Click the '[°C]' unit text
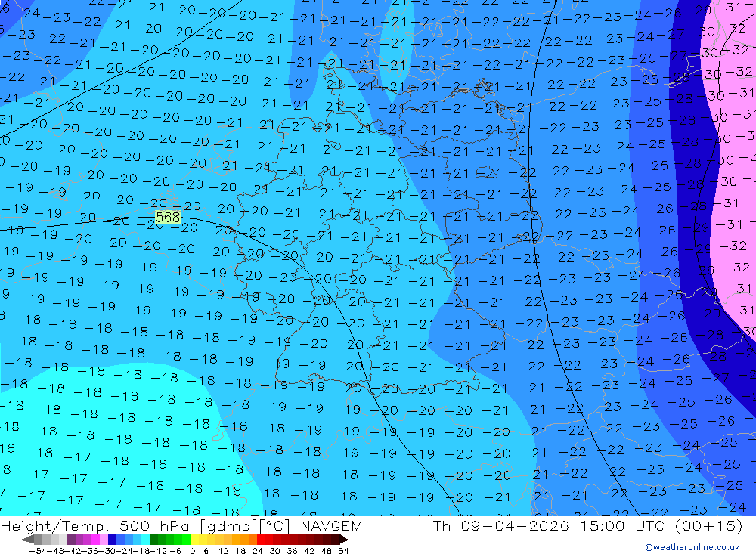 click(x=275, y=526)
